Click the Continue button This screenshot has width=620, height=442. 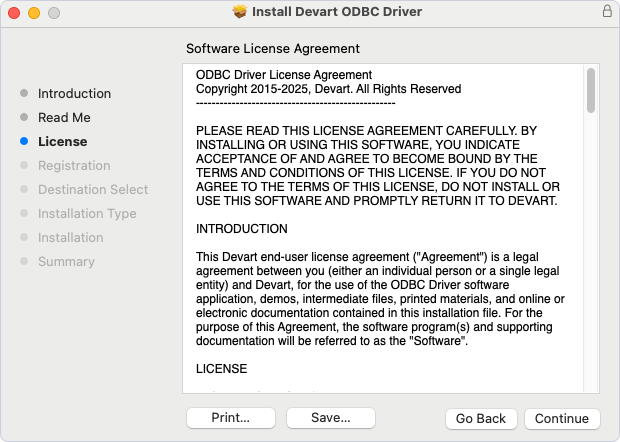point(562,418)
